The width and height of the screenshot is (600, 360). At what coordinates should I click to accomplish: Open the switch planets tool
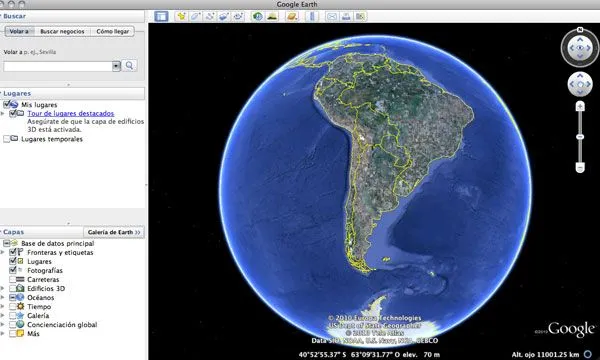pyautogui.click(x=292, y=16)
